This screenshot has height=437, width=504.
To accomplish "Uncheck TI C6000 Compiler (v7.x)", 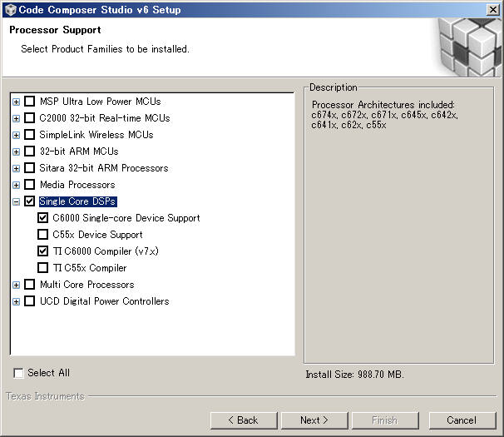I will coord(42,251).
